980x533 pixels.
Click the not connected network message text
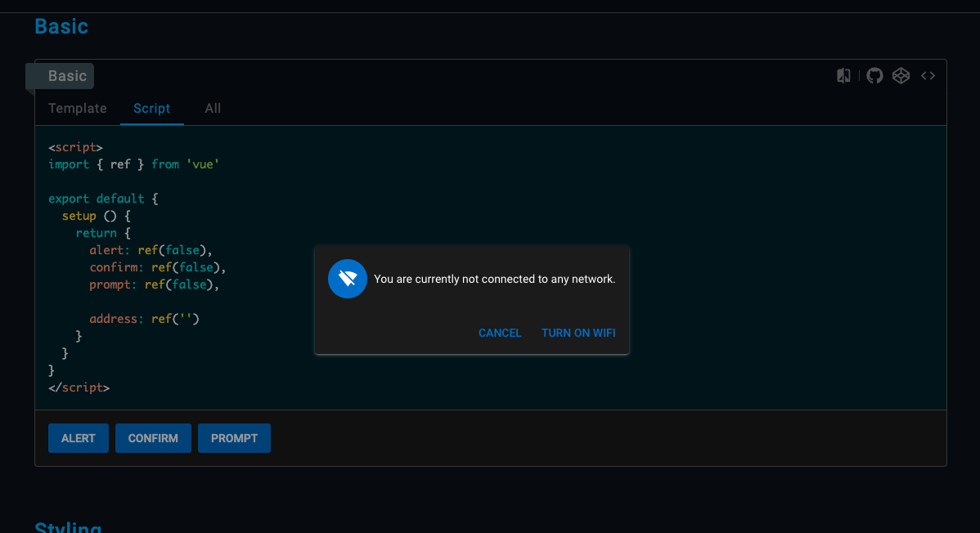494,279
